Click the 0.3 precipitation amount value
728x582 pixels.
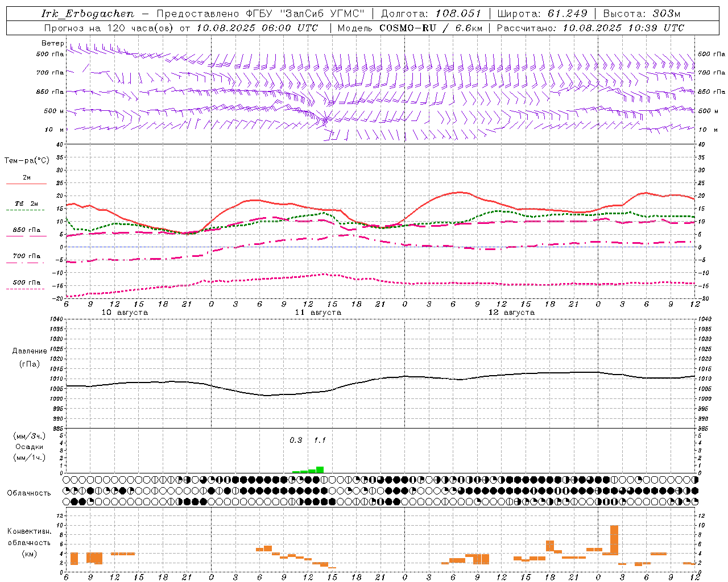pos(296,440)
